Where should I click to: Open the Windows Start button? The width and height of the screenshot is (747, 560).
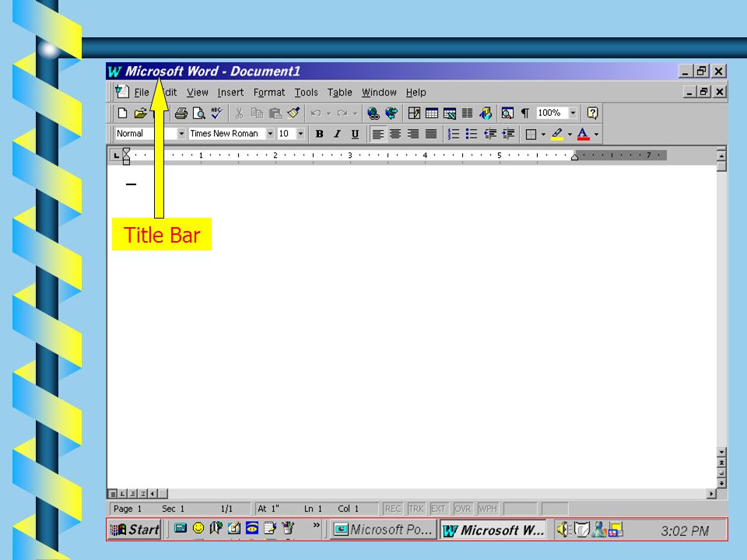pyautogui.click(x=135, y=530)
